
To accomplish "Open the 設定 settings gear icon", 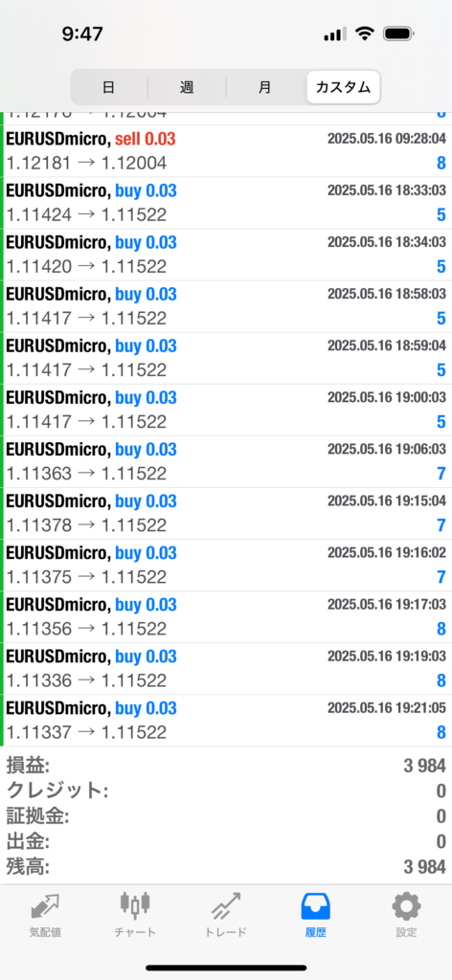I will coord(406,906).
